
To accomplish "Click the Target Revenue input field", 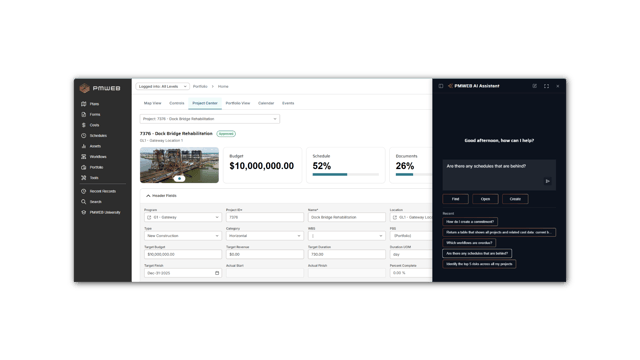I will click(264, 254).
